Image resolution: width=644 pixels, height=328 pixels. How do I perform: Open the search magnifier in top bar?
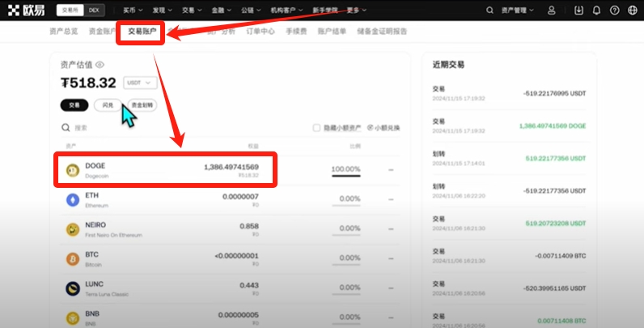tap(489, 11)
